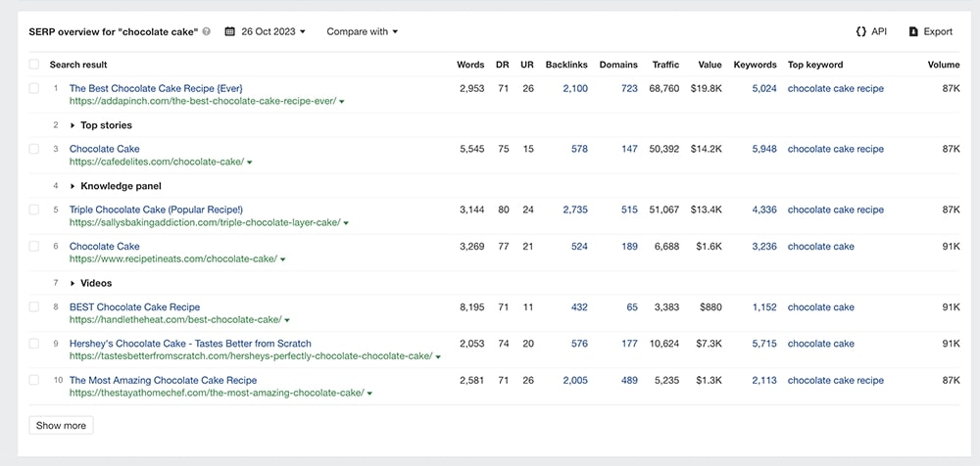980x466 pixels.
Task: Click the Backlinks column header
Action: tap(566, 65)
